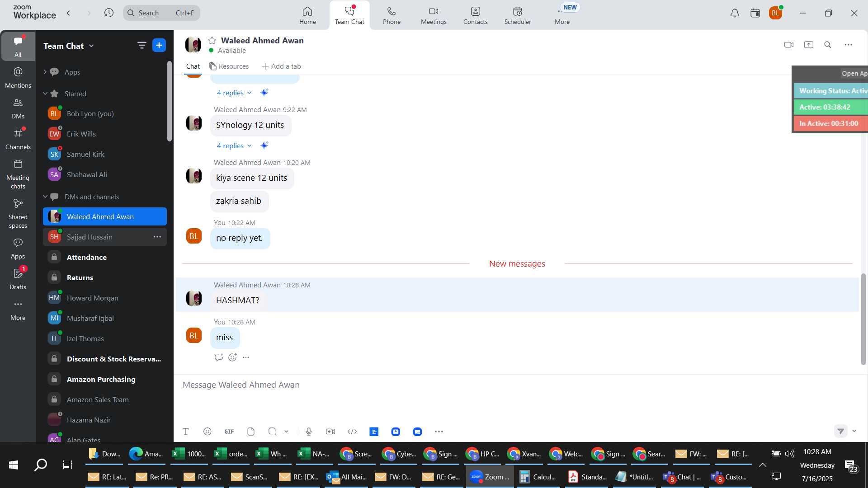868x488 pixels.
Task: Open the text formatting tool
Action: tap(186, 432)
